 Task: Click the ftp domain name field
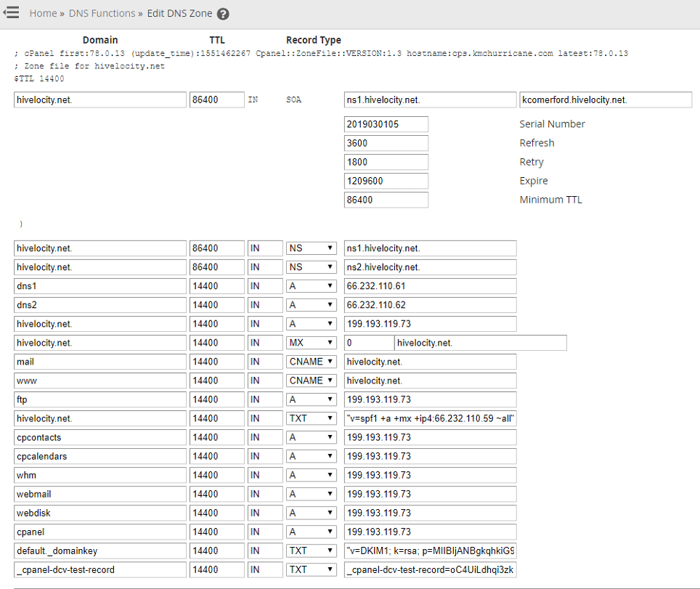(100, 399)
